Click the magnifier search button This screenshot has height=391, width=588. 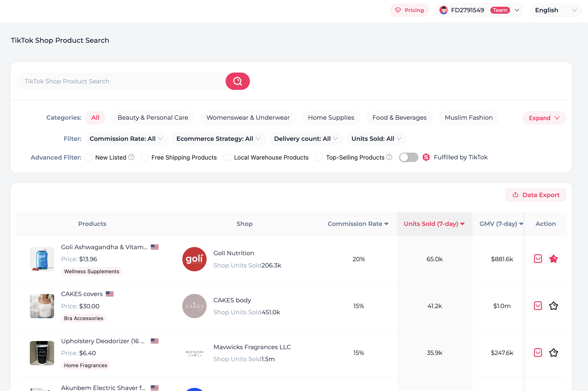pos(237,81)
